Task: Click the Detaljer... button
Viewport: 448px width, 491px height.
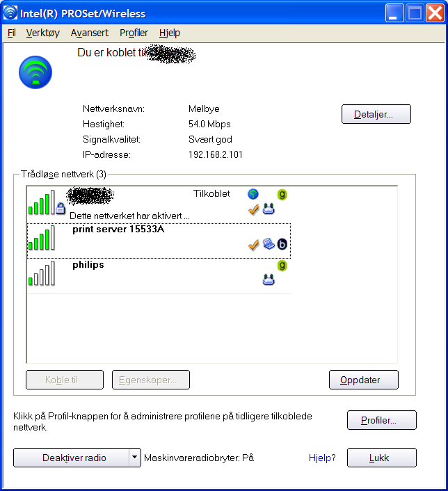Action: [x=376, y=114]
